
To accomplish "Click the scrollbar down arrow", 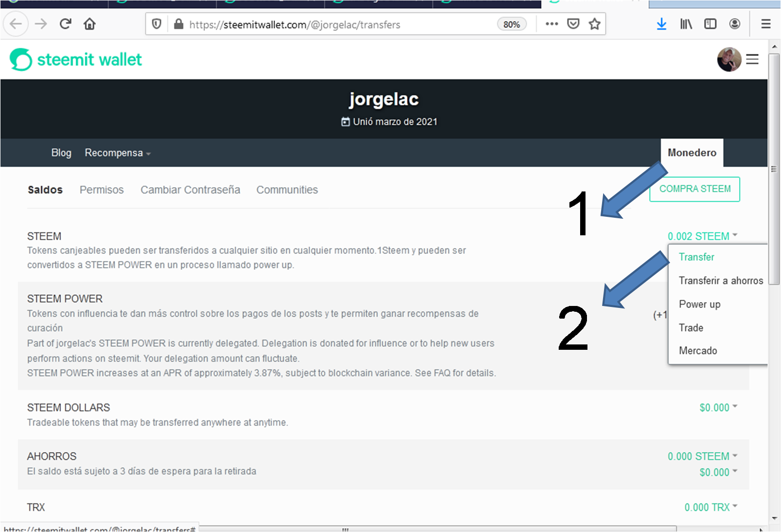I will pos(774,518).
